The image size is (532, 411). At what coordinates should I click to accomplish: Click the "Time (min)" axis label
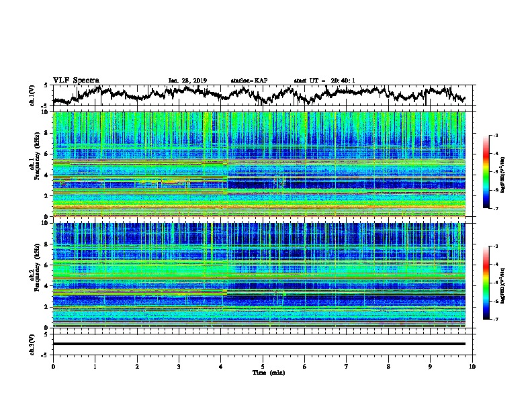(269, 373)
